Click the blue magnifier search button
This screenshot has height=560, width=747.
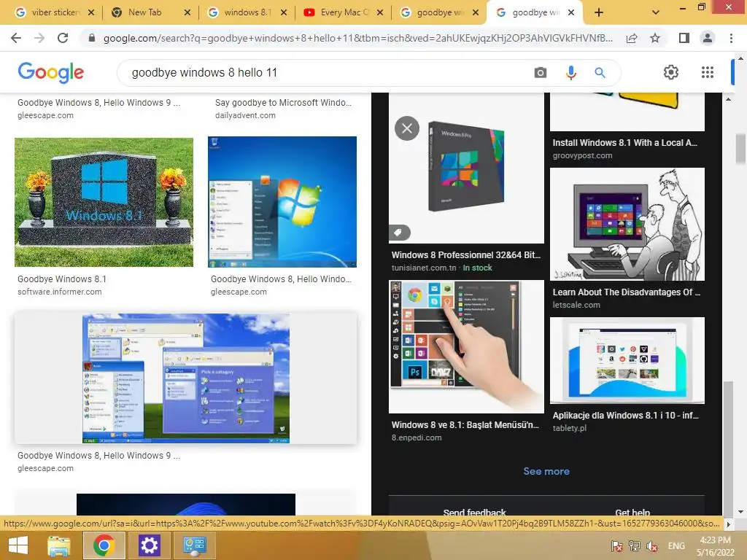[600, 72]
